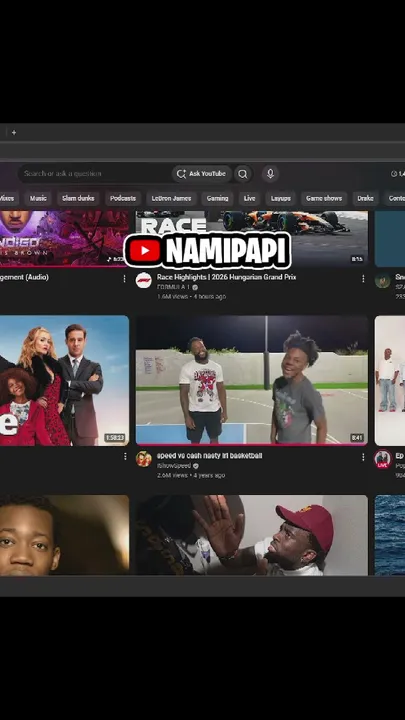This screenshot has width=405, height=720.
Task: Play the speed vs cash nasty basketball thumbnail
Action: [252, 380]
